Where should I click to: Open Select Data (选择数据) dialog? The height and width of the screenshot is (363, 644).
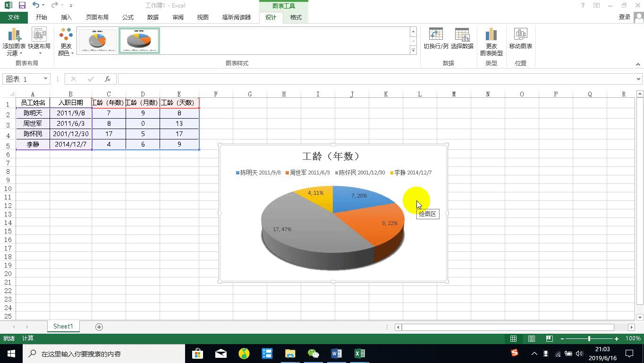coord(462,39)
